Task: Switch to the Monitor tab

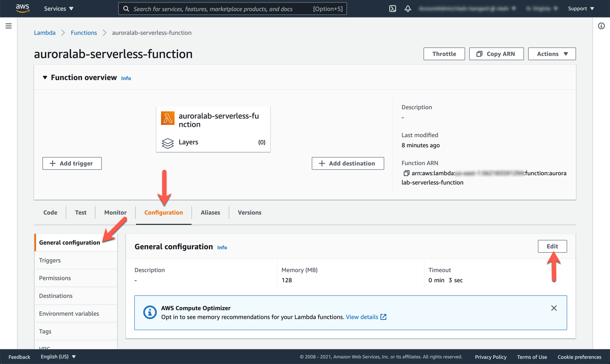Action: 115,212
